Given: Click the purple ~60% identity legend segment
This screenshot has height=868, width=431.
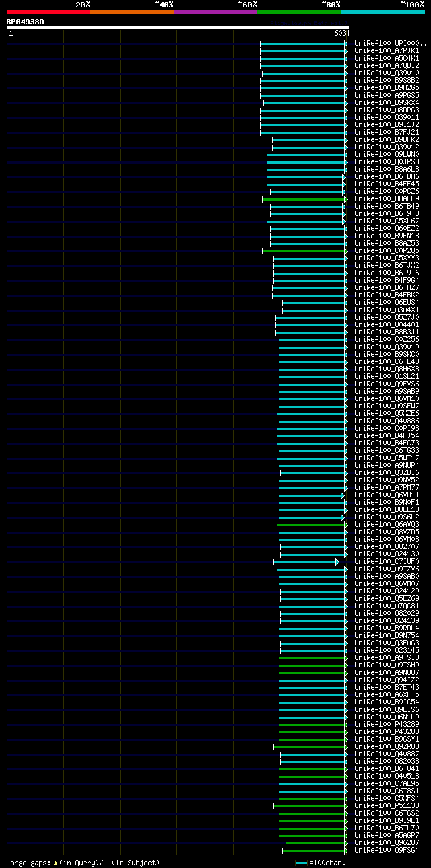Looking at the screenshot, I should [215, 11].
